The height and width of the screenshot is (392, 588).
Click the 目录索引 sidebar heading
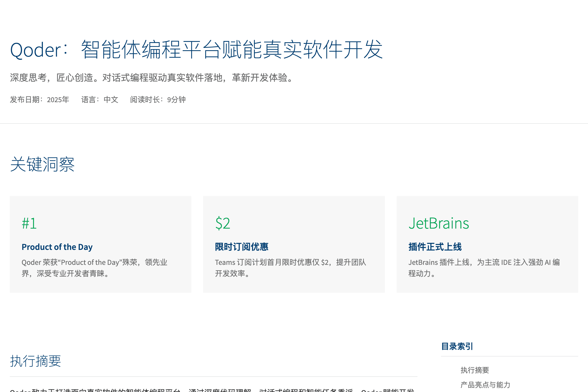click(457, 346)
